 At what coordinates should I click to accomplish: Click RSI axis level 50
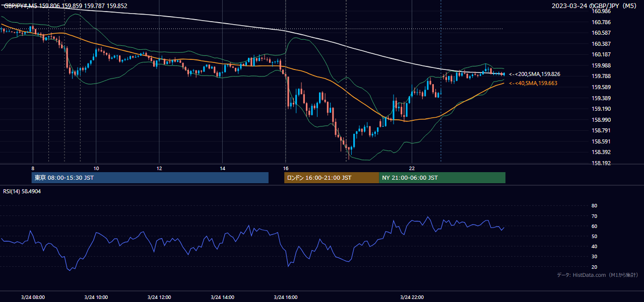[x=594, y=236]
